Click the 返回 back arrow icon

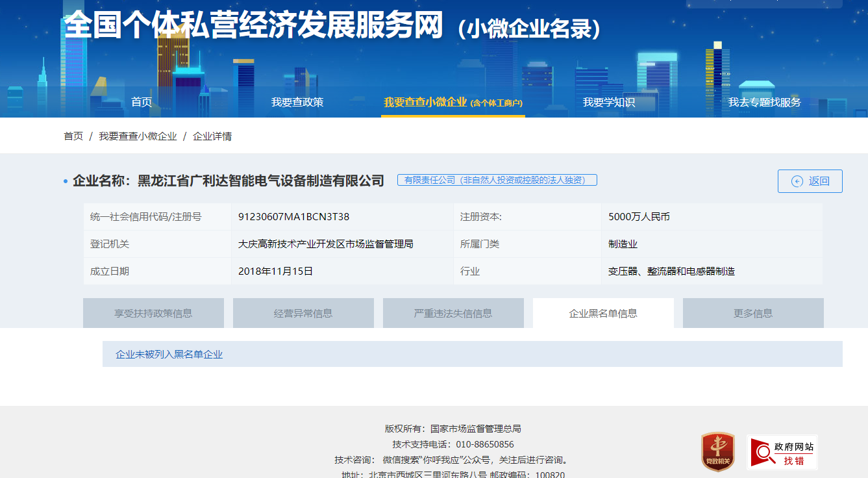click(797, 181)
